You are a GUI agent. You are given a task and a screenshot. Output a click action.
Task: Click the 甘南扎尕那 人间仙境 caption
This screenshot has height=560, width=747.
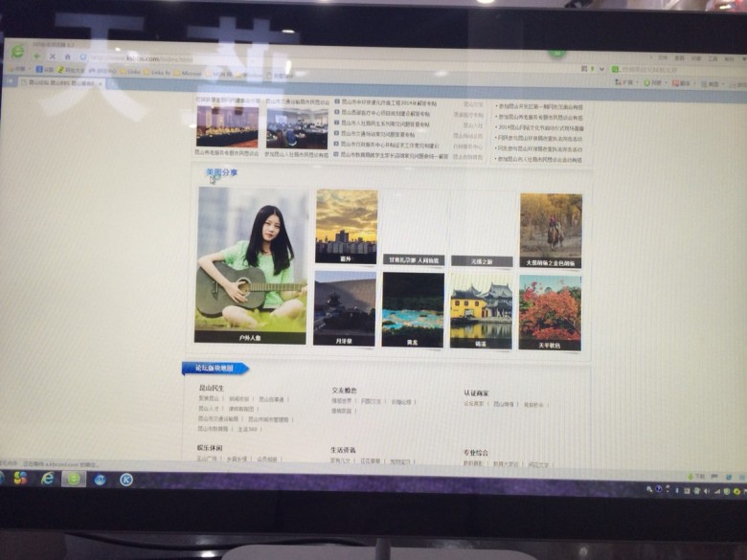(x=414, y=260)
